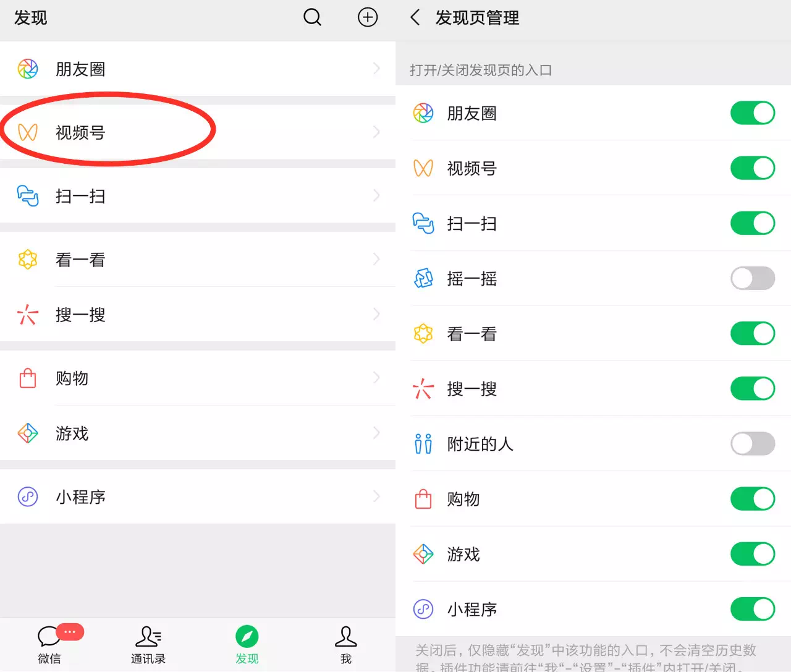Toggle the 搜一搜 switch
Viewport: 791px width, 672px height.
click(753, 388)
